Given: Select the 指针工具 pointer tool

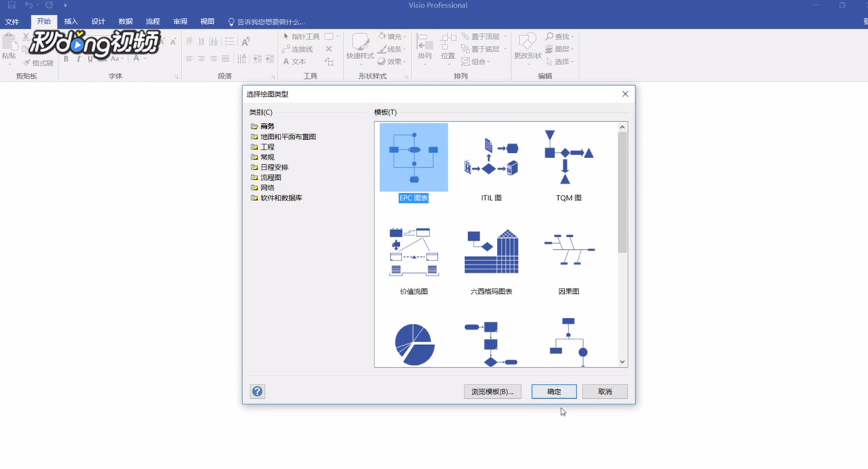Looking at the screenshot, I should pyautogui.click(x=301, y=36).
